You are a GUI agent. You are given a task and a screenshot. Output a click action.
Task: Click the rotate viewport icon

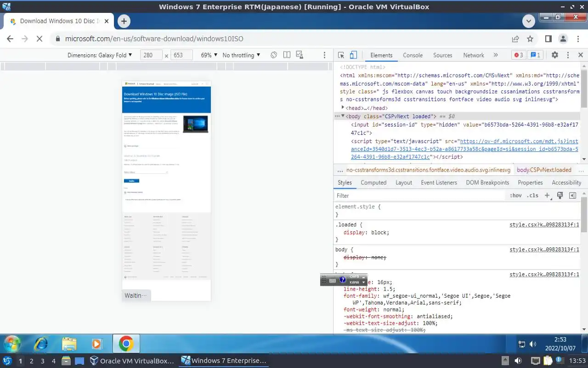274,55
